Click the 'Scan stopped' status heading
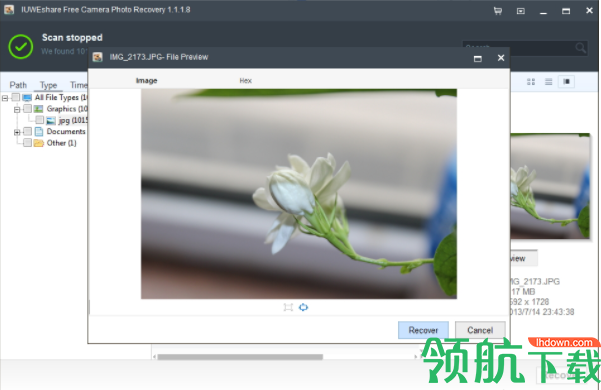601x390 pixels. coord(72,38)
